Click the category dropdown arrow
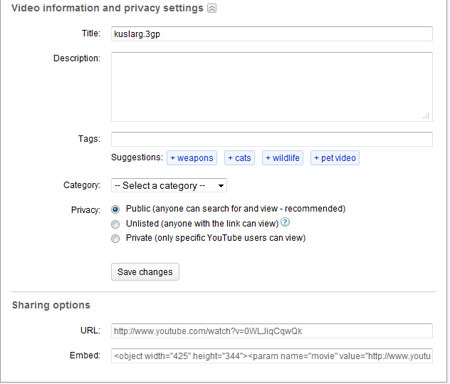The width and height of the screenshot is (450, 384). [221, 186]
